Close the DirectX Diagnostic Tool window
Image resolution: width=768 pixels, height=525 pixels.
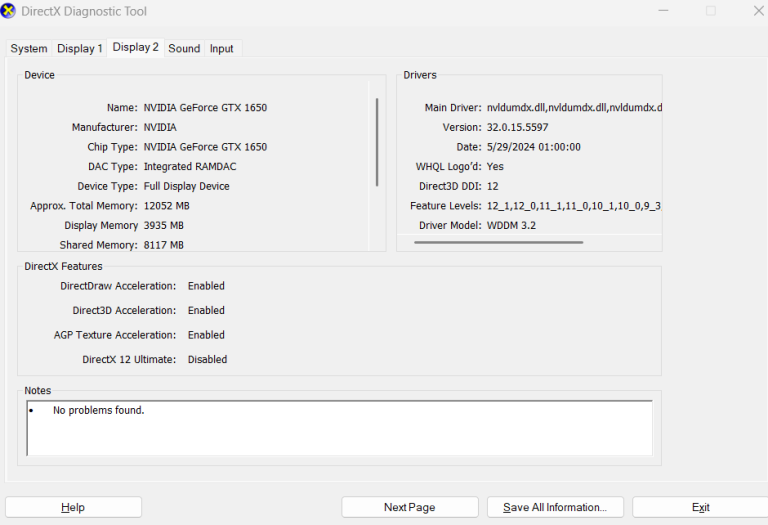pyautogui.click(x=758, y=11)
